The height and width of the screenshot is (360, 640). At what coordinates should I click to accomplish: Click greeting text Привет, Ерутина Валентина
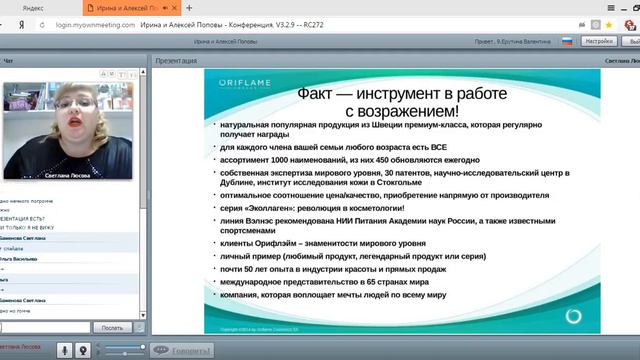512,42
